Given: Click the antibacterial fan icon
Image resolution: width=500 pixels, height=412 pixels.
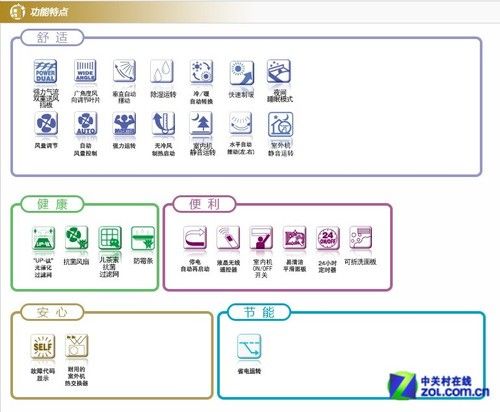Looking at the screenshot, I should click(x=76, y=238).
